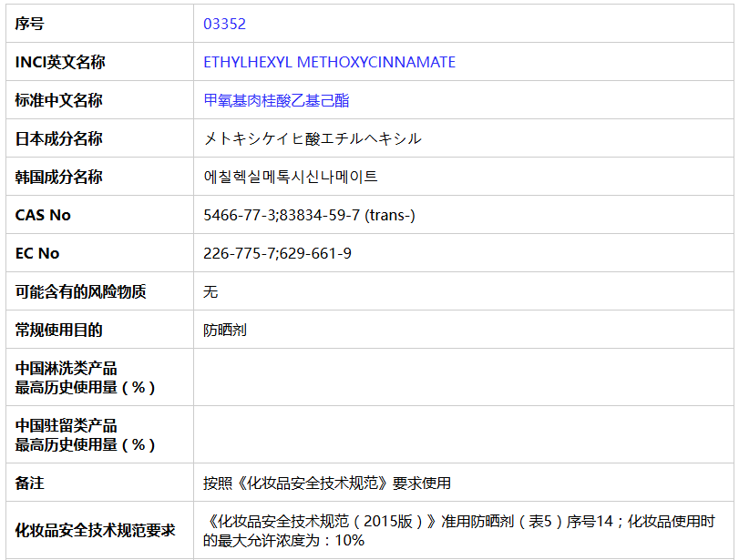Click the CAS No row label
739x560 pixels.
coord(43,215)
